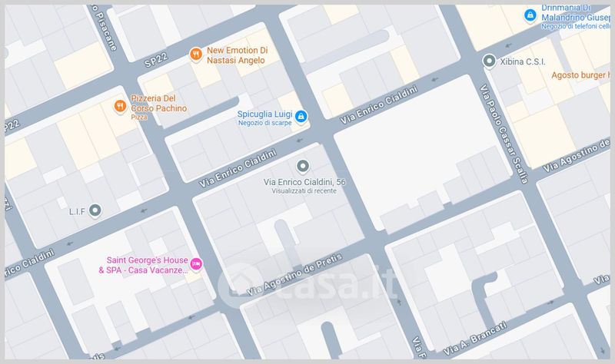Image resolution: width=615 pixels, height=364 pixels.
Task: Click the Via Agostino de Pretis street label
Action: click(294, 275)
